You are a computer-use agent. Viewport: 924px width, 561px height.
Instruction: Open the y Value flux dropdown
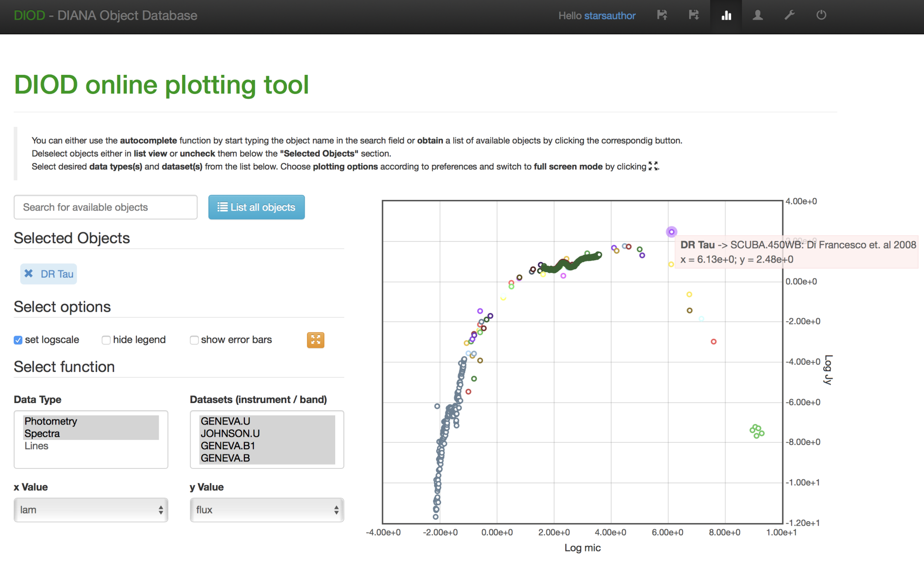[x=267, y=510]
